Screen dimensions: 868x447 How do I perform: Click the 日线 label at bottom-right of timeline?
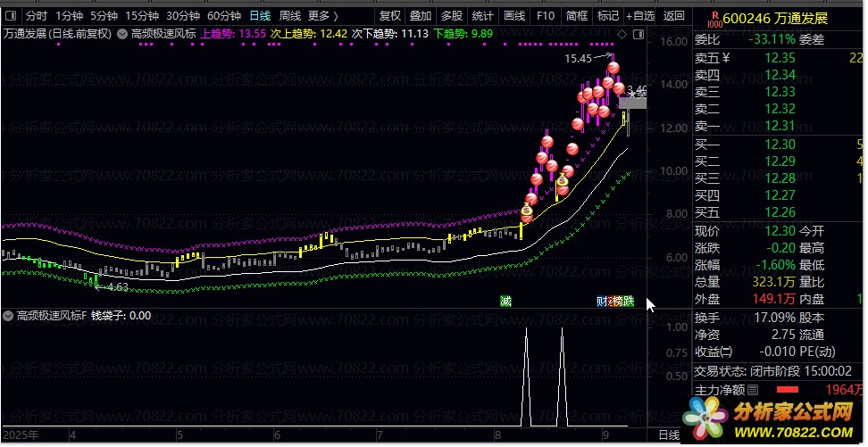click(667, 435)
